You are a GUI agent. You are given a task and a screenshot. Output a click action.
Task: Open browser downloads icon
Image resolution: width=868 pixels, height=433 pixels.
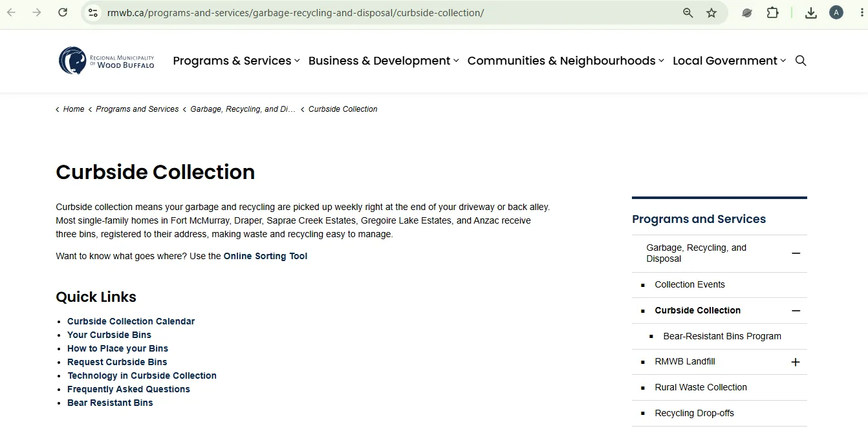tap(811, 13)
